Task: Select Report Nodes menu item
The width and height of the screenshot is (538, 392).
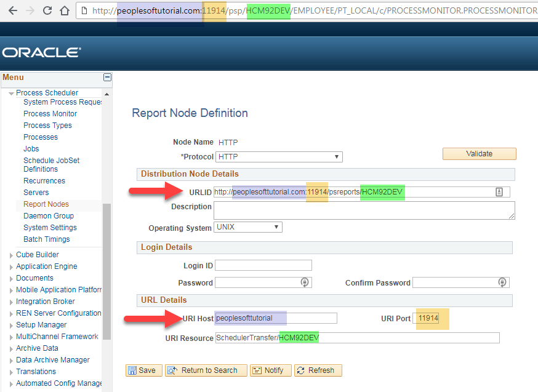Action: coord(46,204)
